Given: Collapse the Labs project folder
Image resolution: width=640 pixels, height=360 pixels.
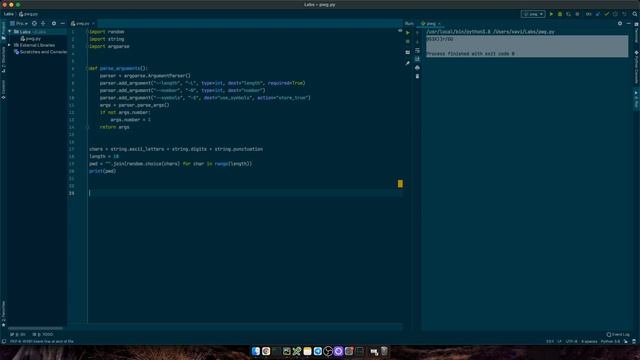Looking at the screenshot, I should point(10,31).
